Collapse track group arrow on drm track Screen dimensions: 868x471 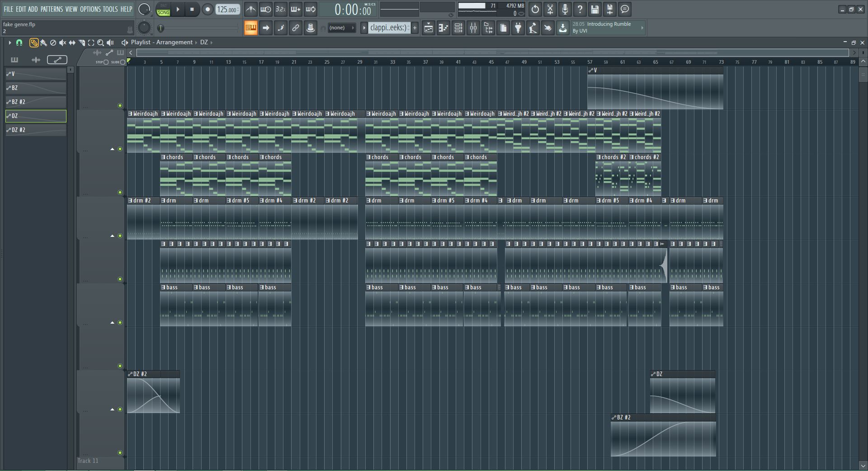coord(112,236)
